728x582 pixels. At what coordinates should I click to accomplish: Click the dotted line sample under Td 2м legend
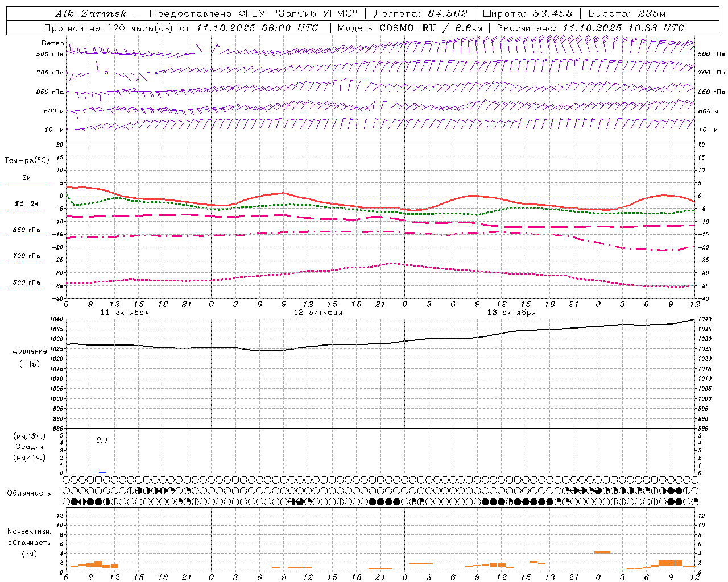(25, 210)
